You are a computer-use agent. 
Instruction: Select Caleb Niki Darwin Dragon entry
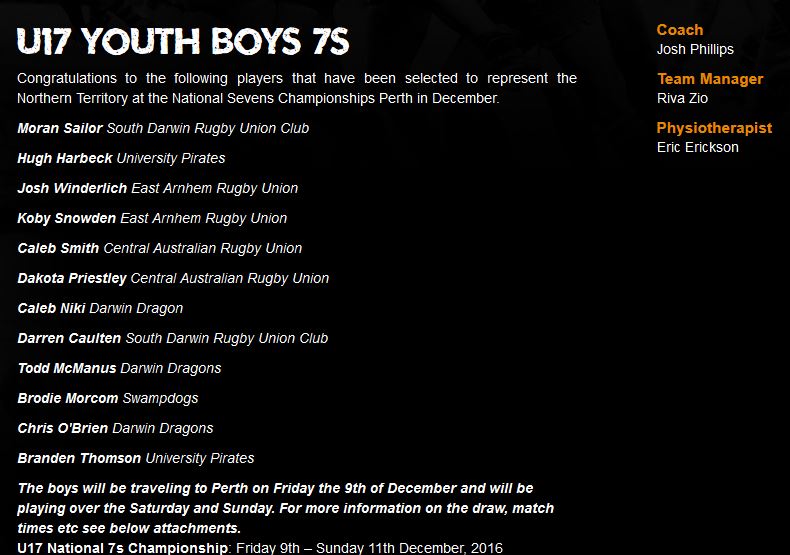(x=100, y=308)
